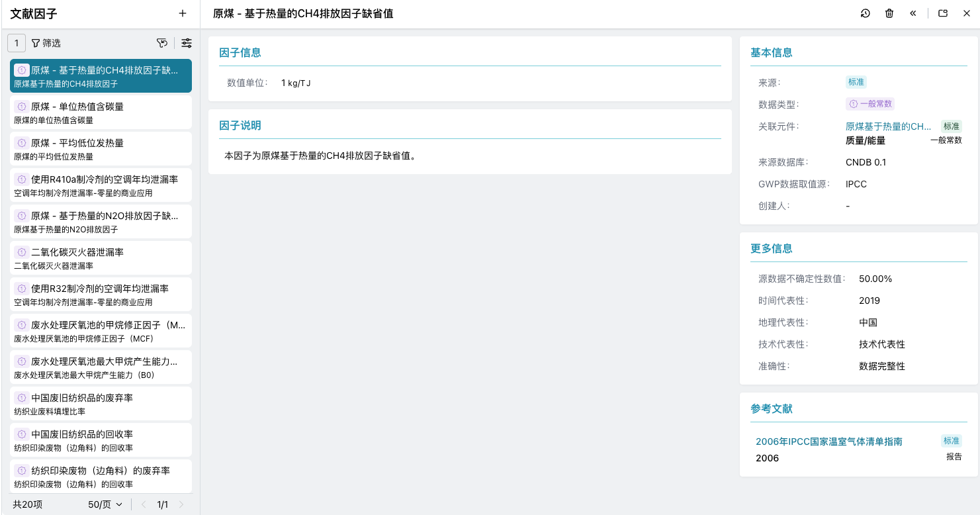Viewport: 980px width, 515px height.
Task: Click the trash delete icon
Action: [889, 13]
